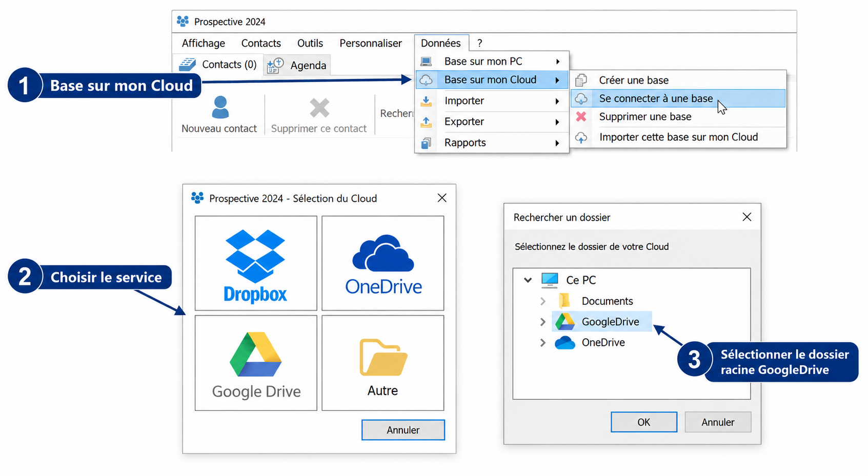
Task: Collapse the Ce PC tree node
Action: 528,280
